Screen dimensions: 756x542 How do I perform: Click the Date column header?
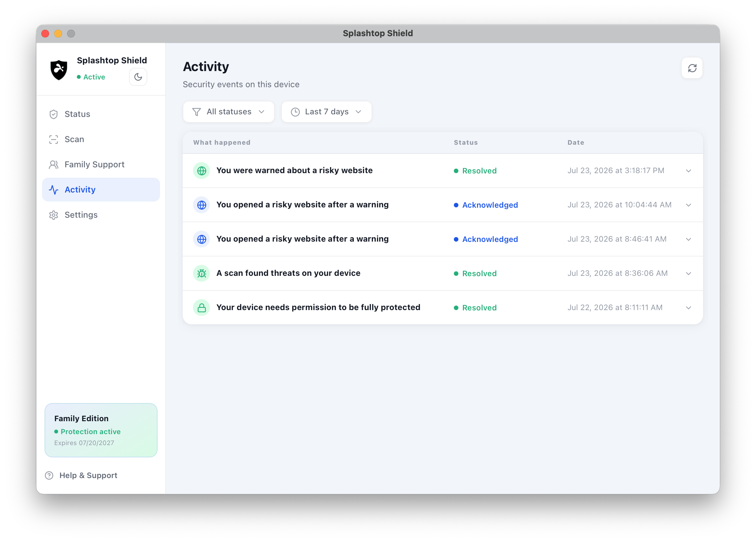(576, 142)
